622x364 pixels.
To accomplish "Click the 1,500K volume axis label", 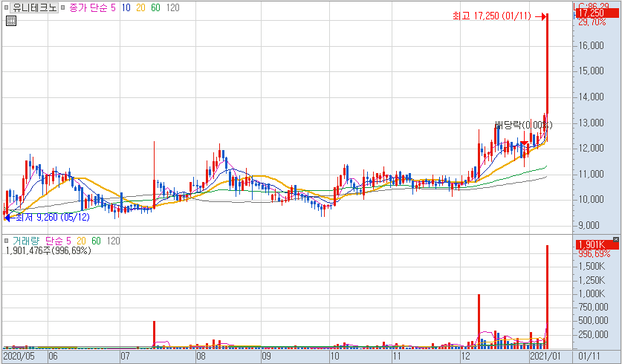I will click(x=592, y=266).
